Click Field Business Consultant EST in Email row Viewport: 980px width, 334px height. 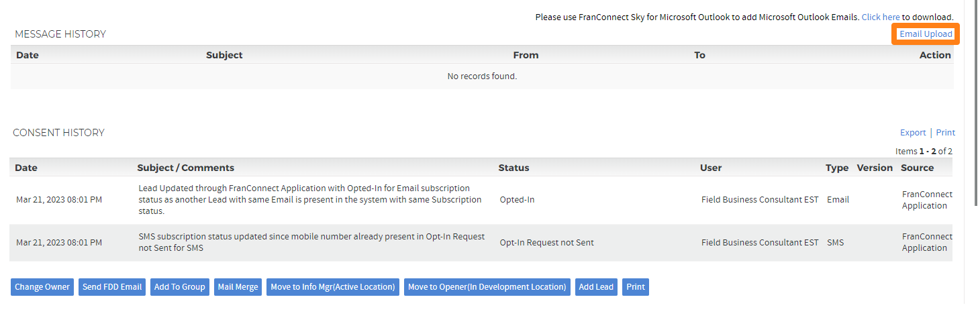(760, 200)
